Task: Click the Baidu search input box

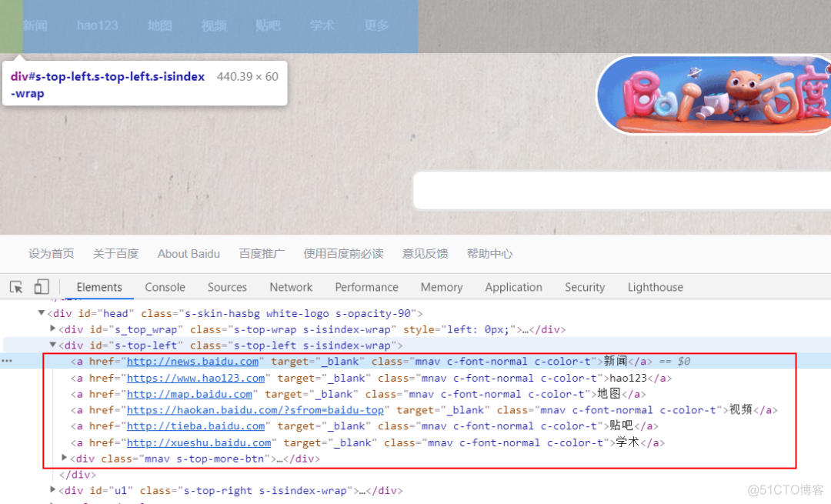Action: (x=616, y=191)
